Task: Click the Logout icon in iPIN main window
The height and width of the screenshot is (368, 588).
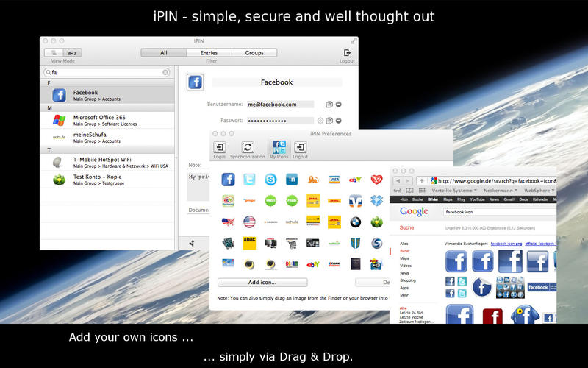Action: [x=347, y=53]
